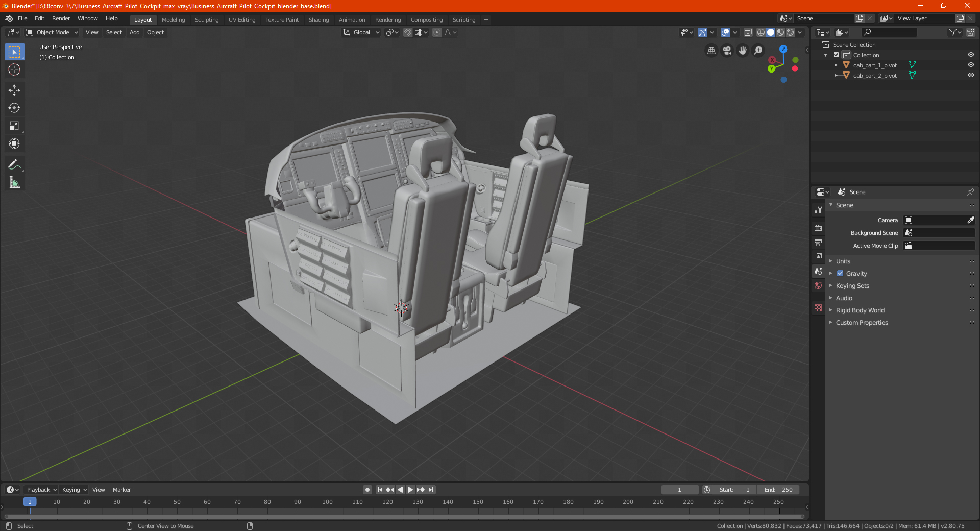Screen dimensions: 980x531
Task: Toggle proportional editing
Action: [x=437, y=32]
